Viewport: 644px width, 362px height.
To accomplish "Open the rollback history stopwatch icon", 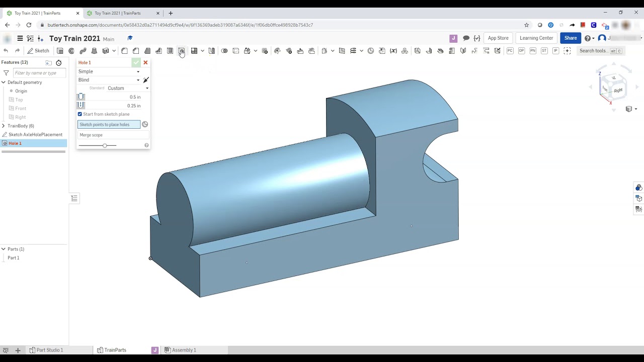I will [x=59, y=62].
